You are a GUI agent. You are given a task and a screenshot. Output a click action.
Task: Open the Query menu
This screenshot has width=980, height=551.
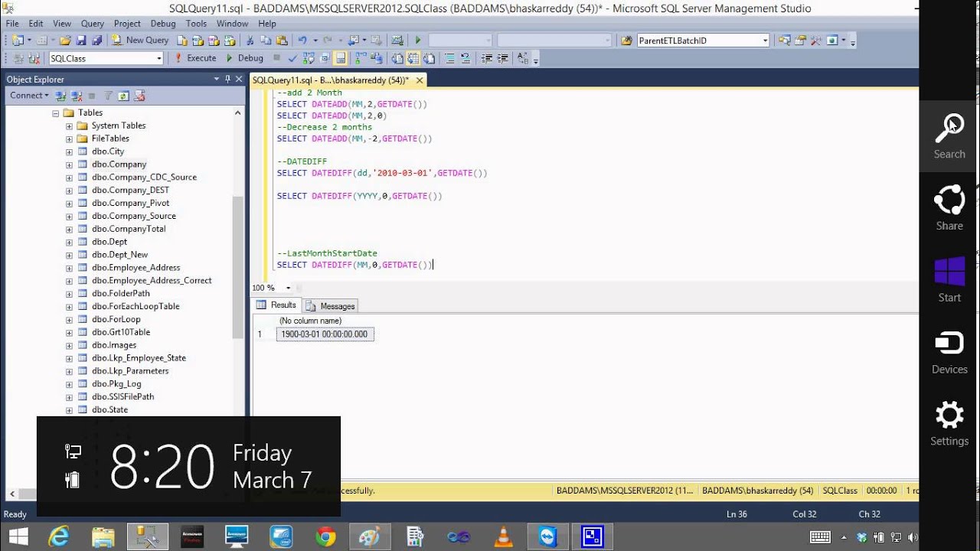(x=93, y=24)
